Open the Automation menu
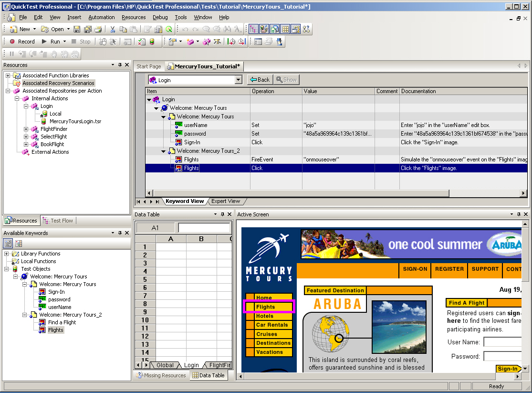532x393 pixels. point(101,17)
